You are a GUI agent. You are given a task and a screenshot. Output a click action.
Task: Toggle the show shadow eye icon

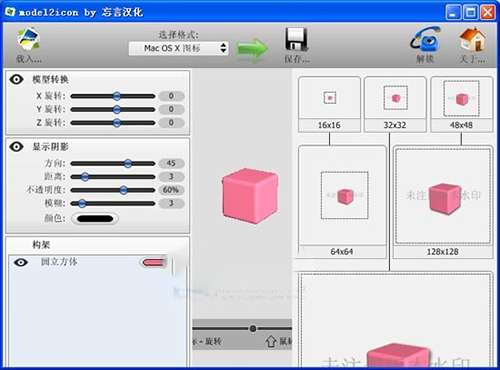(x=16, y=146)
